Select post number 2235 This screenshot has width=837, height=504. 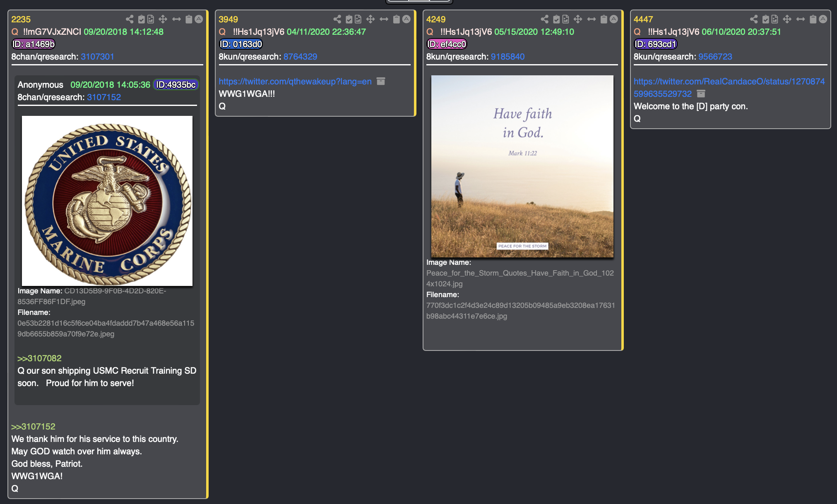point(21,19)
